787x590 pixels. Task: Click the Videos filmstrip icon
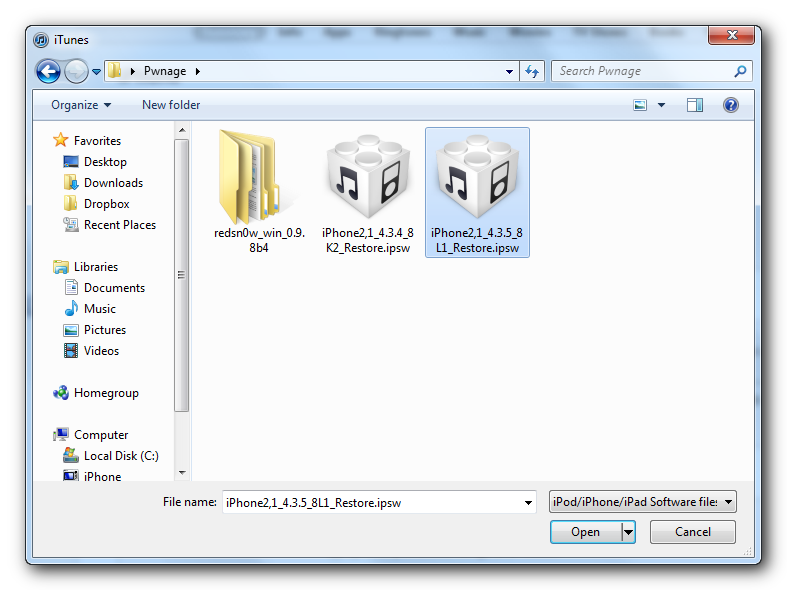point(71,351)
